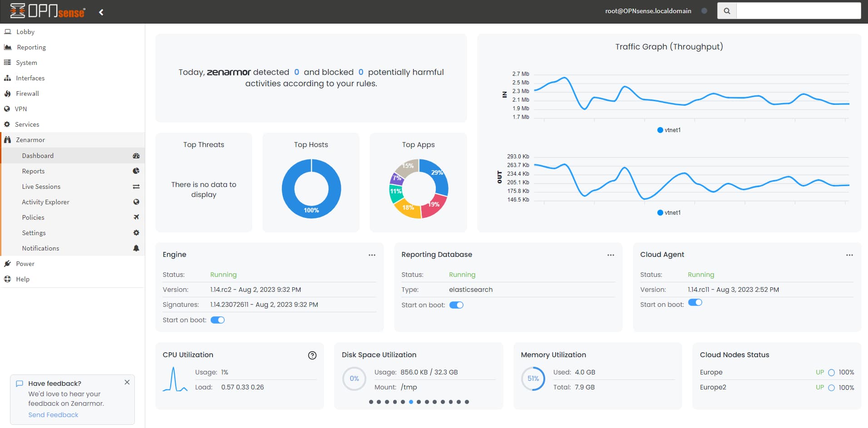This screenshot has height=428, width=868.
Task: Open Live Sessions using the arrows icon
Action: click(x=136, y=186)
